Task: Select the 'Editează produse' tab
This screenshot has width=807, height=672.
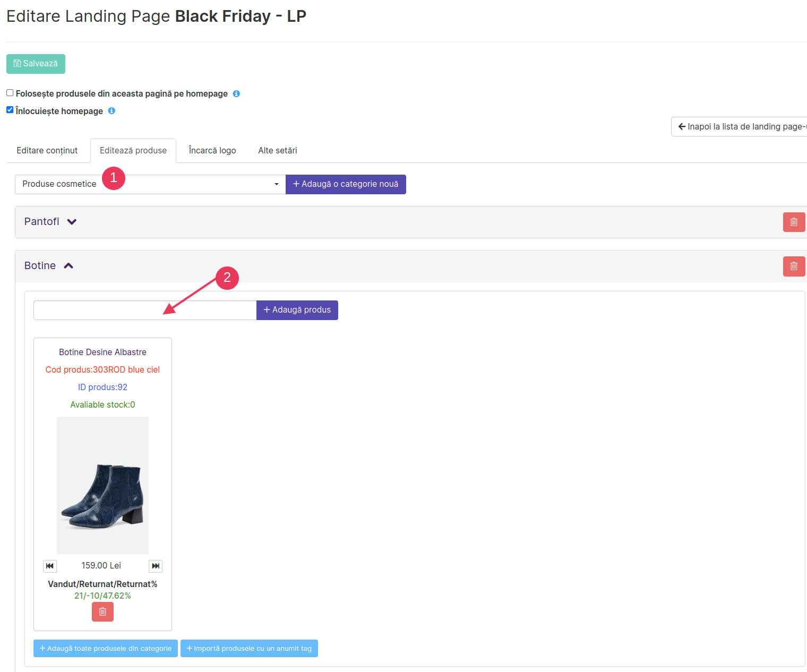Action: [133, 151]
